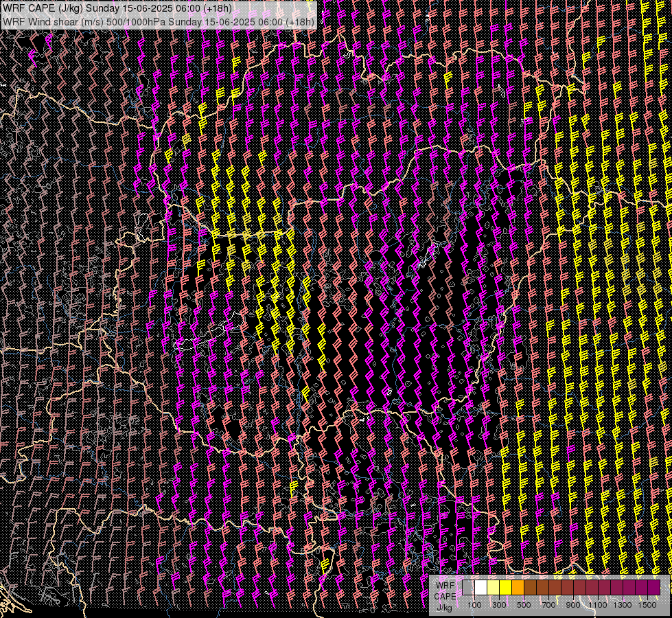Screen dimensions: 672x618
Task: Click the 500 legend value
Action: pyautogui.click(x=524, y=605)
